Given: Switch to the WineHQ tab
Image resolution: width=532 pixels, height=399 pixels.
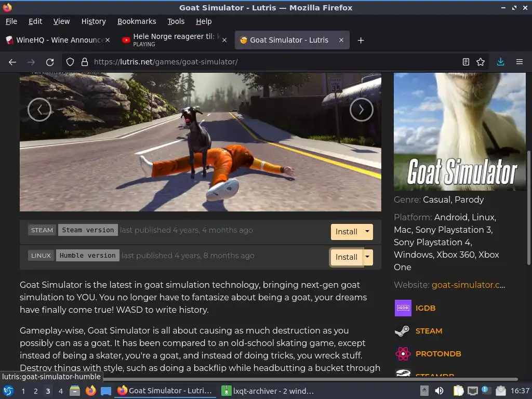Looking at the screenshot, I should pos(58,40).
